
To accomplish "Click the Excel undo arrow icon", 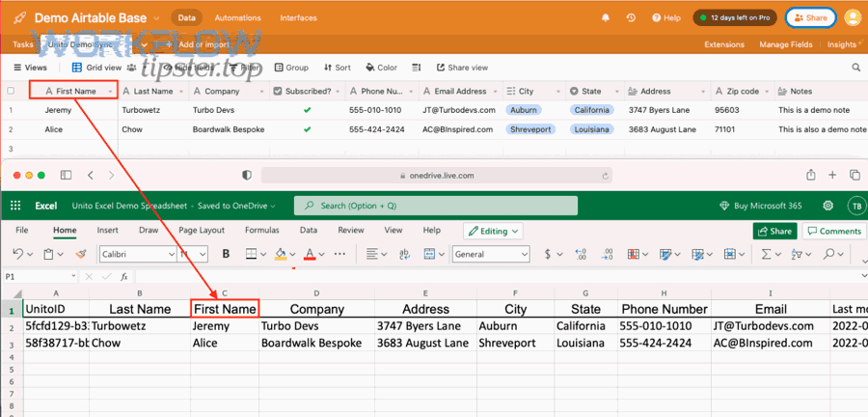I will [x=18, y=254].
